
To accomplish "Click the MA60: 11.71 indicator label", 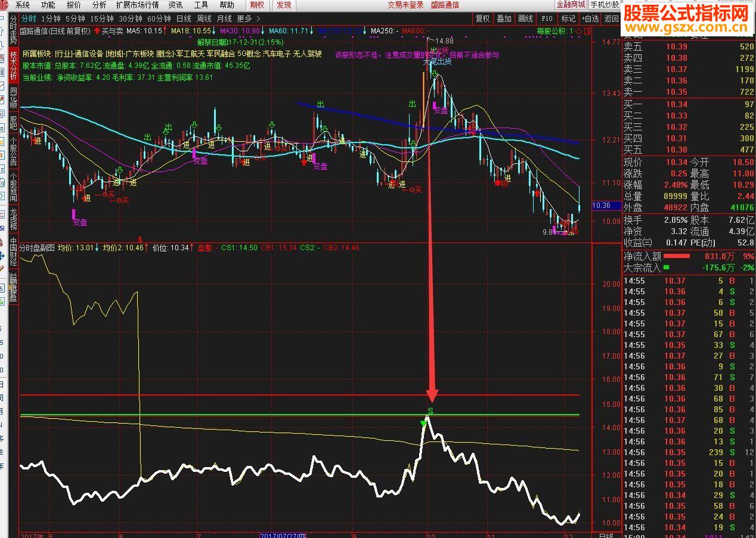I will click(x=289, y=30).
